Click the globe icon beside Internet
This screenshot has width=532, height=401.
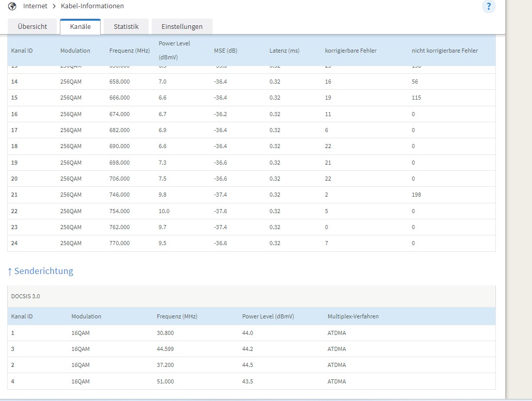[x=12, y=6]
